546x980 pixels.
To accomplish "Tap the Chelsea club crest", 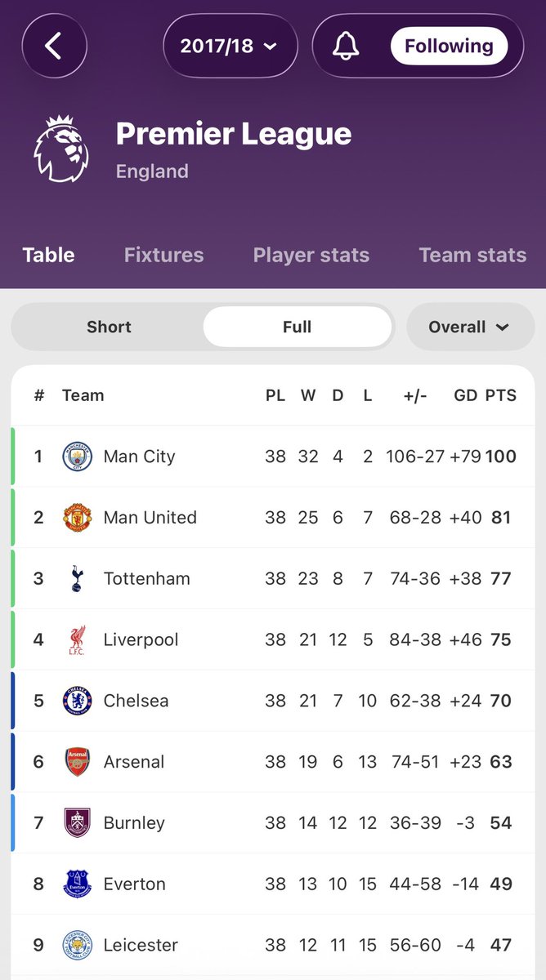I will (78, 701).
